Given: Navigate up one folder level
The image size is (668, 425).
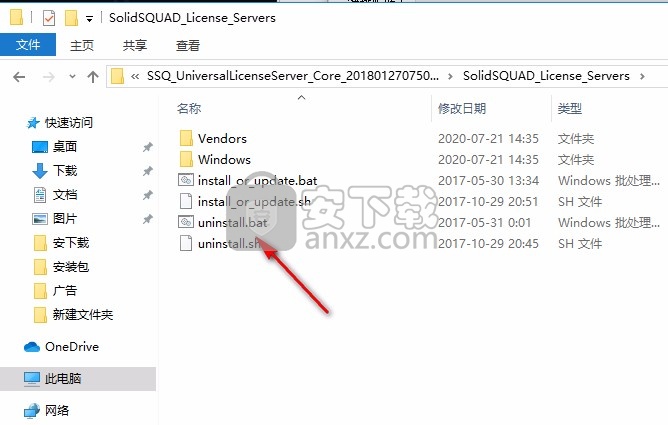Looking at the screenshot, I should coord(93,77).
